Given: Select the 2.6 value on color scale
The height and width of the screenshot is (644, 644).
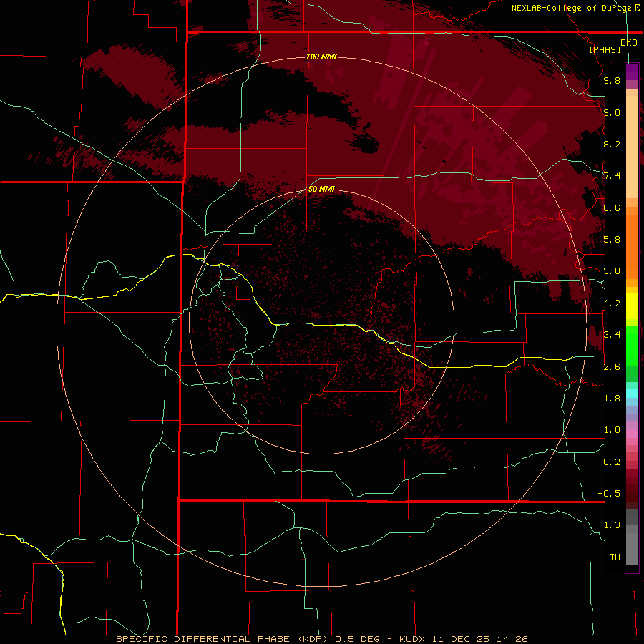Looking at the screenshot, I should [612, 367].
